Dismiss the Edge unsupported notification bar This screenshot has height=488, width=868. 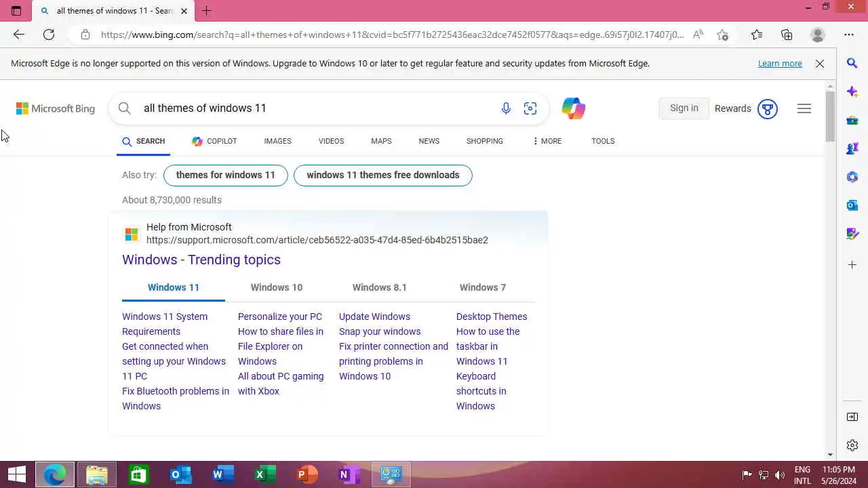820,64
